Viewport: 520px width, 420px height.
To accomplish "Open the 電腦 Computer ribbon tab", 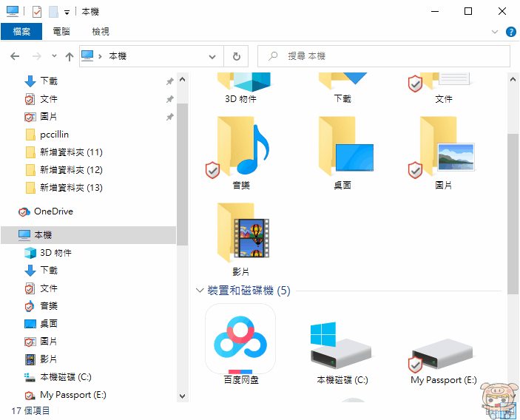I will point(61,32).
